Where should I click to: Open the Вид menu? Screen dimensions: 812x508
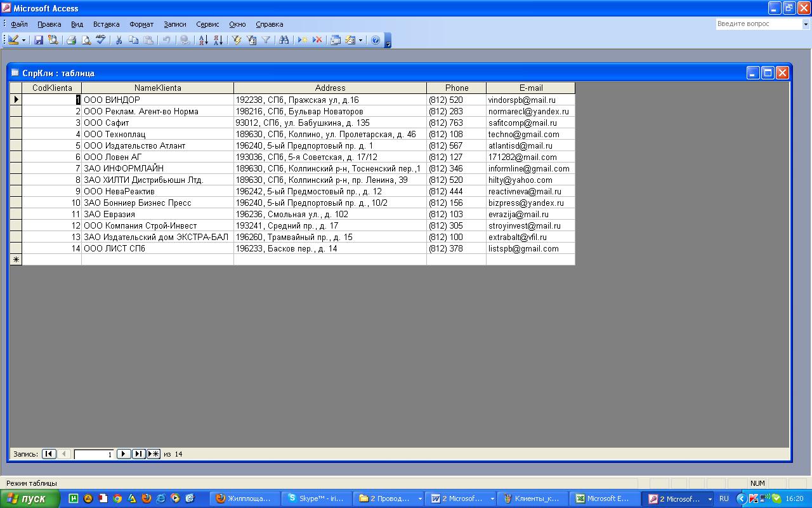77,24
